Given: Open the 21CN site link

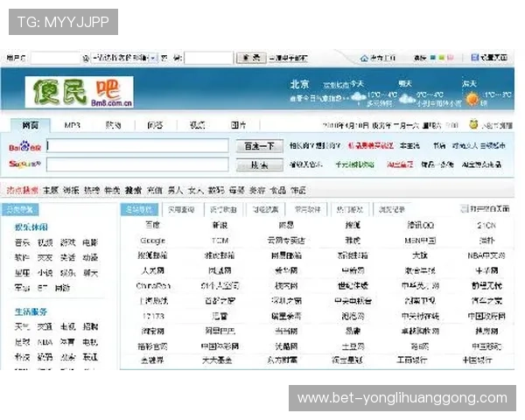Looking at the screenshot, I should click(486, 225).
